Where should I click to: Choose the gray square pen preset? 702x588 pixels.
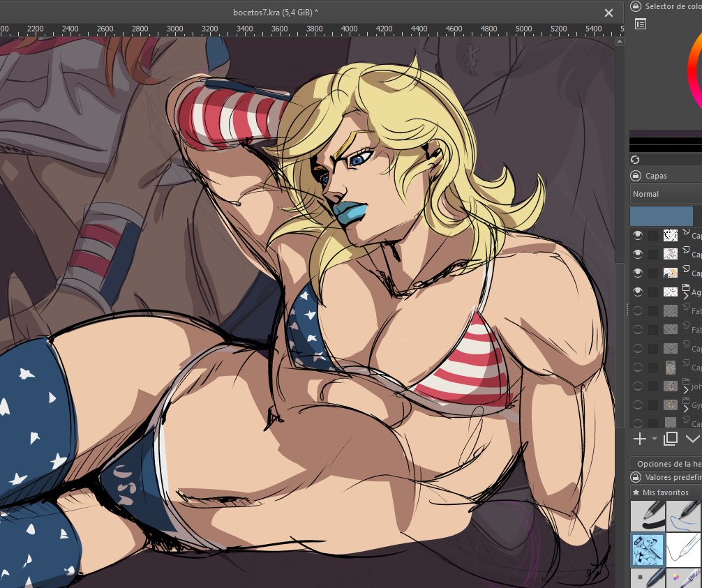(x=648, y=578)
